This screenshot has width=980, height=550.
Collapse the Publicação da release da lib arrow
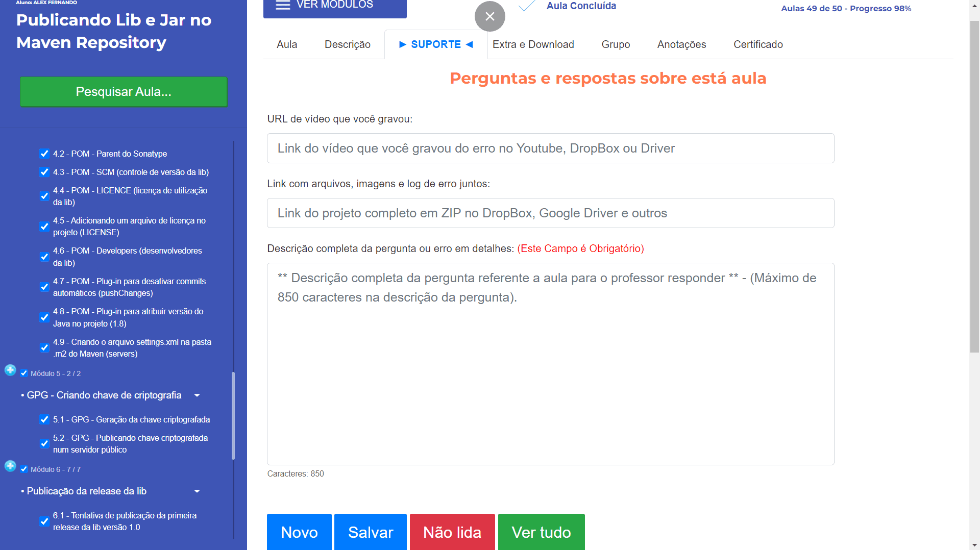tap(197, 491)
